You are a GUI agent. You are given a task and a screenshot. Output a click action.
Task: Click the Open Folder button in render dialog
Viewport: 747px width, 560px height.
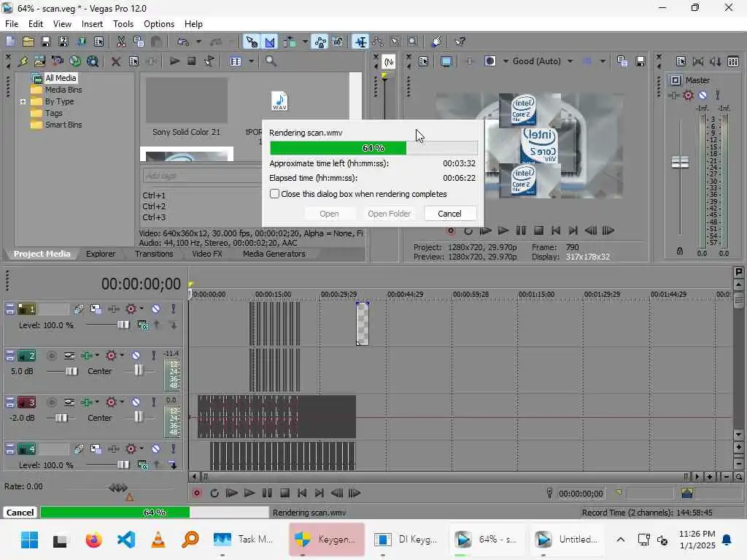(389, 214)
